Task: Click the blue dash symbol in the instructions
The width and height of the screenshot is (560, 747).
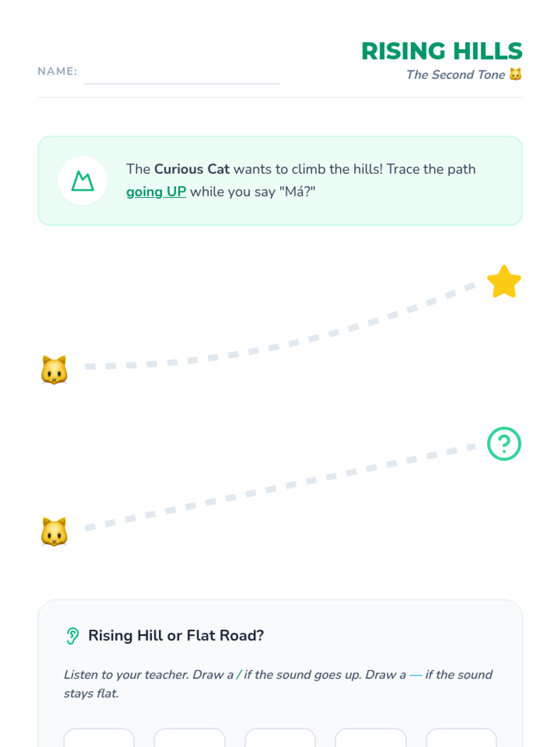Action: tap(416, 675)
